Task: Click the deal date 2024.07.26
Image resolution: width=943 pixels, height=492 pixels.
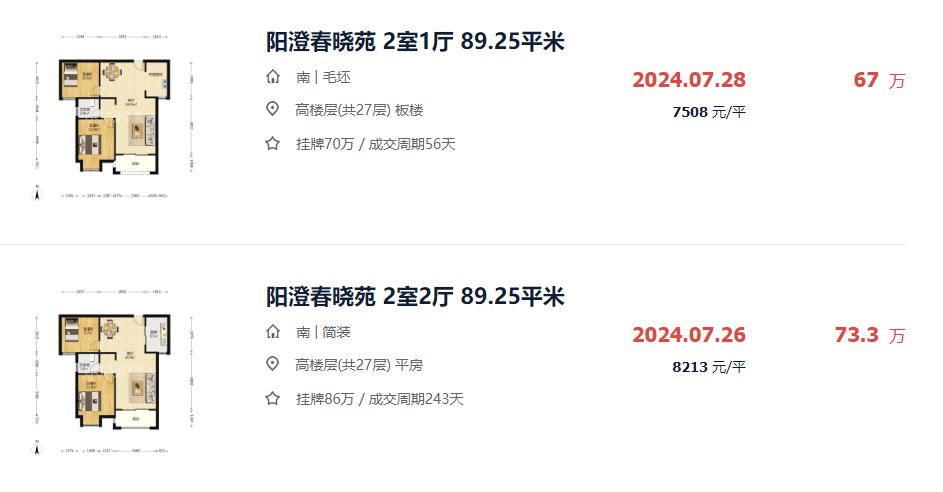Action: pos(689,335)
